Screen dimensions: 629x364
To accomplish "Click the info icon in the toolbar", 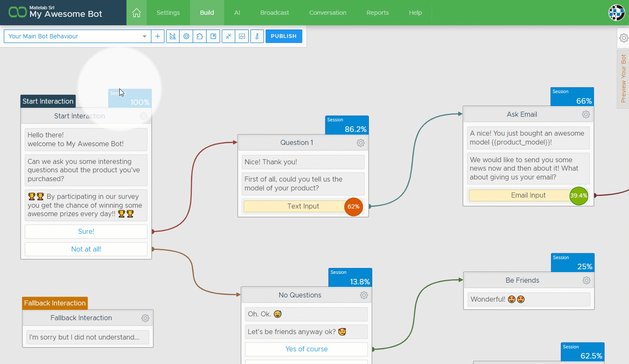I will pos(257,36).
